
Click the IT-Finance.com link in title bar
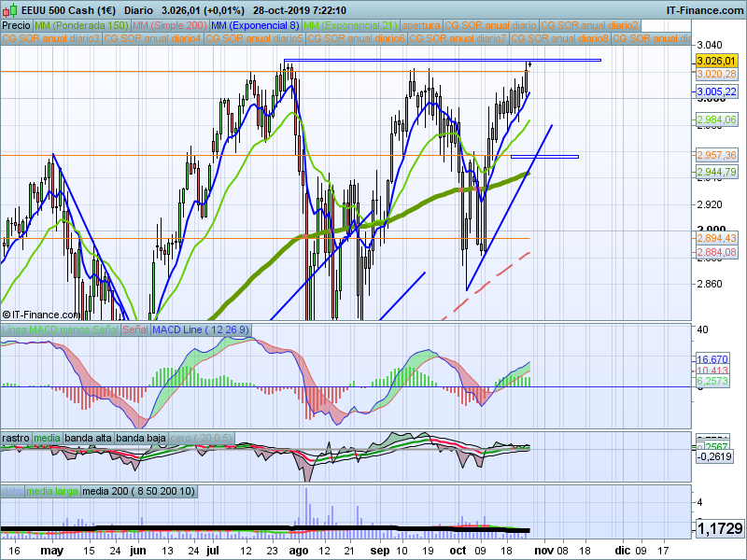point(705,9)
